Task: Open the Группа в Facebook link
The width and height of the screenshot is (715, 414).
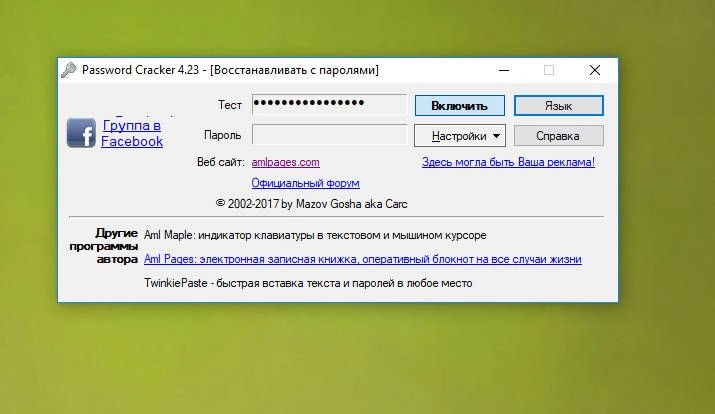Action: (132, 133)
